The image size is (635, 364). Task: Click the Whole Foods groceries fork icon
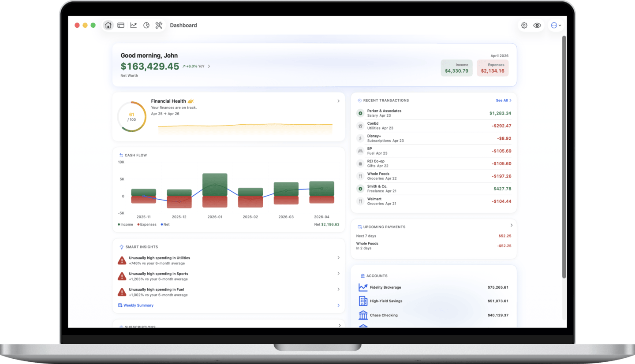coord(360,176)
